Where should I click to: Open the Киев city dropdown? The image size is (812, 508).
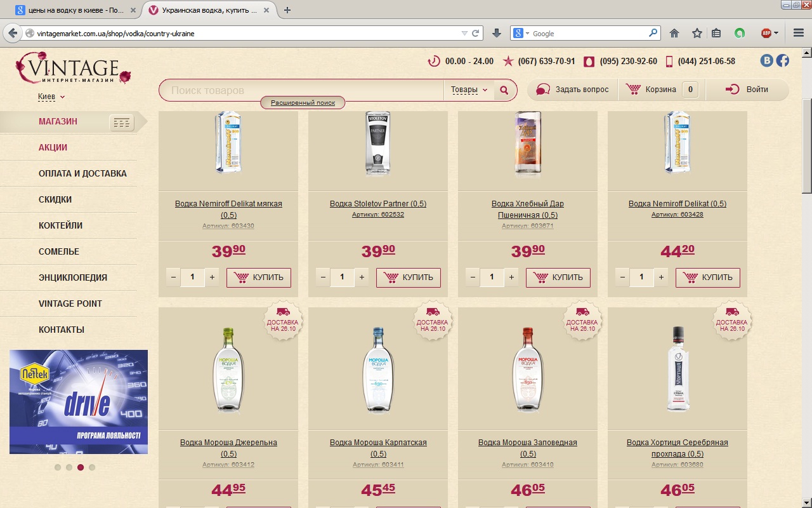51,97
